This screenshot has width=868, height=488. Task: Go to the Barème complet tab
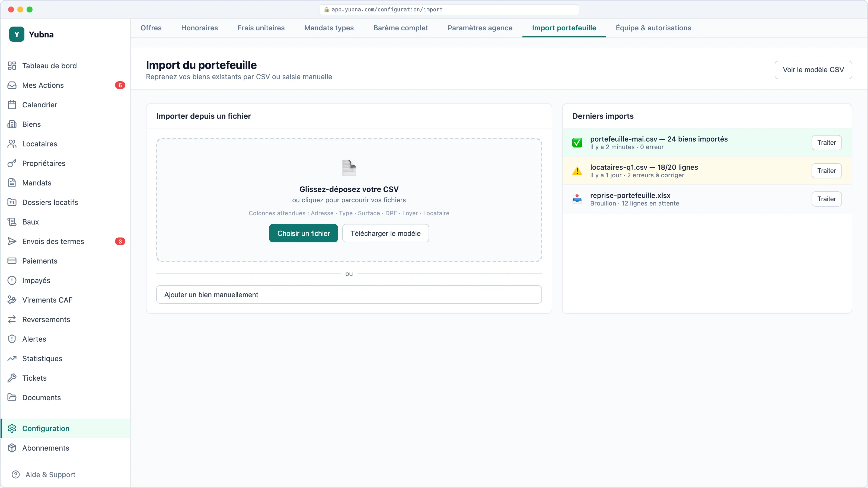click(x=401, y=28)
